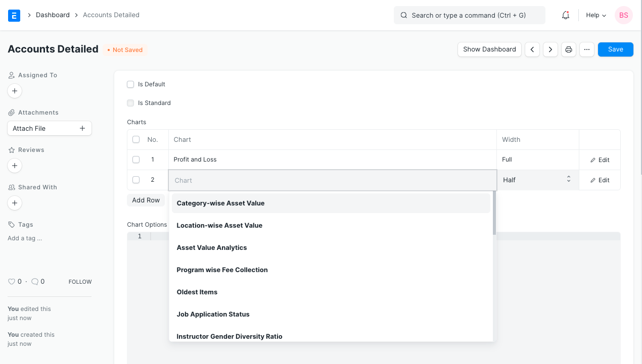Open the Help dropdown
642x364 pixels.
595,15
